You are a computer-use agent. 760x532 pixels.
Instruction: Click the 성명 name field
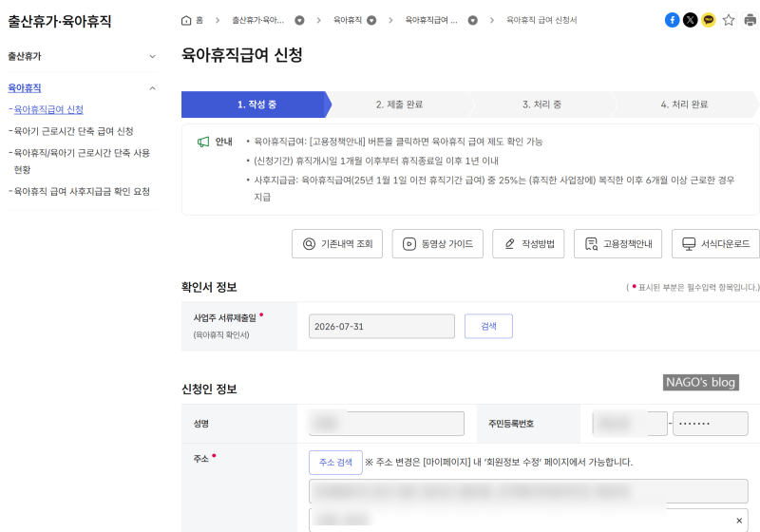click(x=387, y=424)
